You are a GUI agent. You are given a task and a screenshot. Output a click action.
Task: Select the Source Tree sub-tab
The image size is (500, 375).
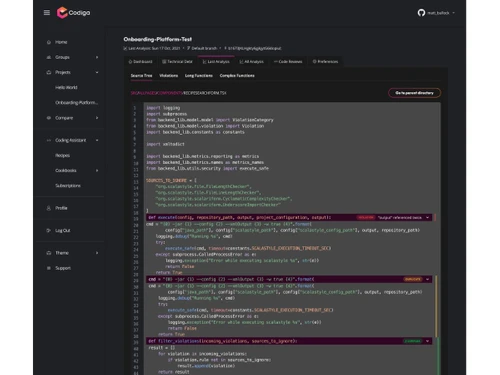coord(141,76)
